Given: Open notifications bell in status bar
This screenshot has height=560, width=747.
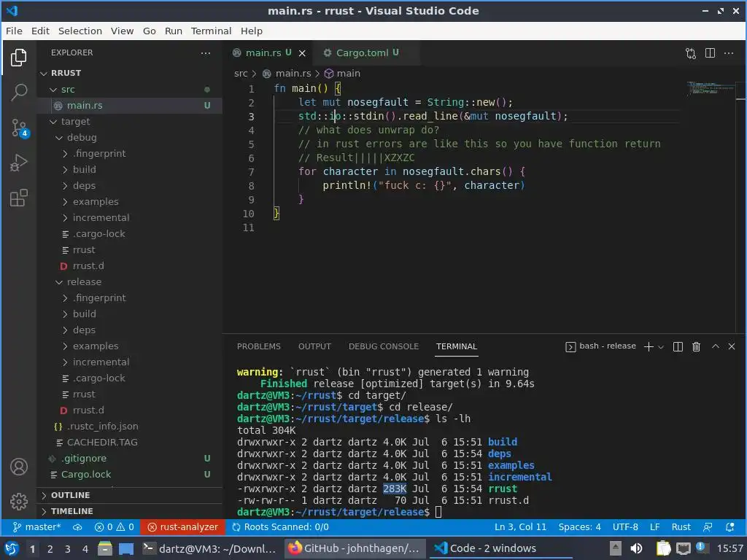Looking at the screenshot, I should [x=729, y=527].
